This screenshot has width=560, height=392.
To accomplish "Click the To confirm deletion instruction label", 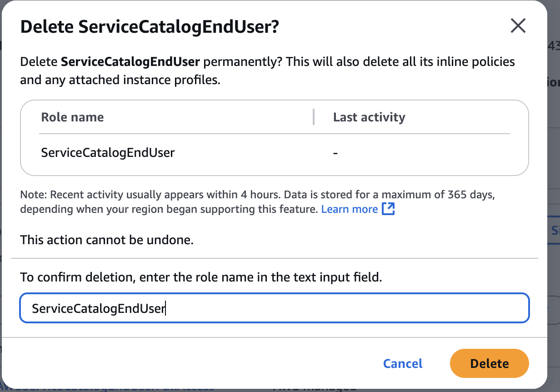I will (x=201, y=277).
